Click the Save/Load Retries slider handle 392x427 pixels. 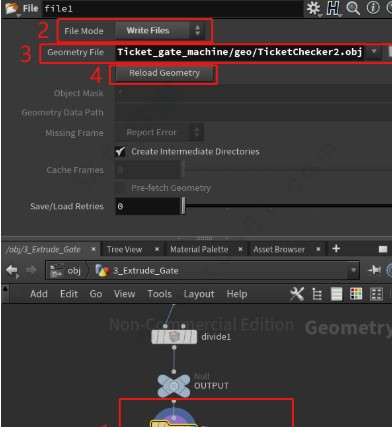pos(183,206)
